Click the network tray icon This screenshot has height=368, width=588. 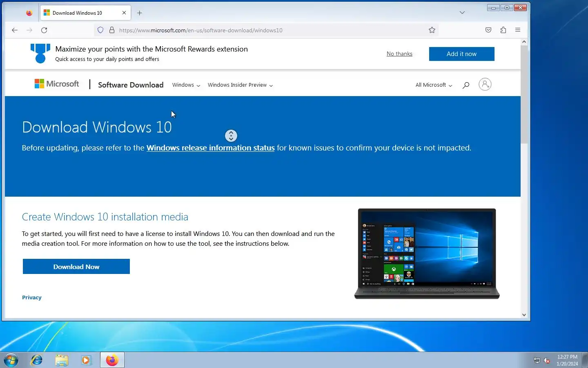coord(537,361)
